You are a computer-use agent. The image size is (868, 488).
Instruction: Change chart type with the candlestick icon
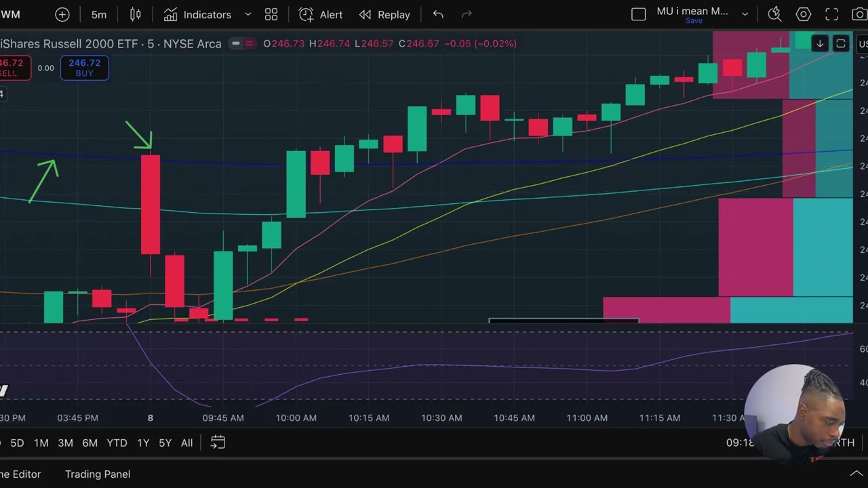tap(136, 14)
